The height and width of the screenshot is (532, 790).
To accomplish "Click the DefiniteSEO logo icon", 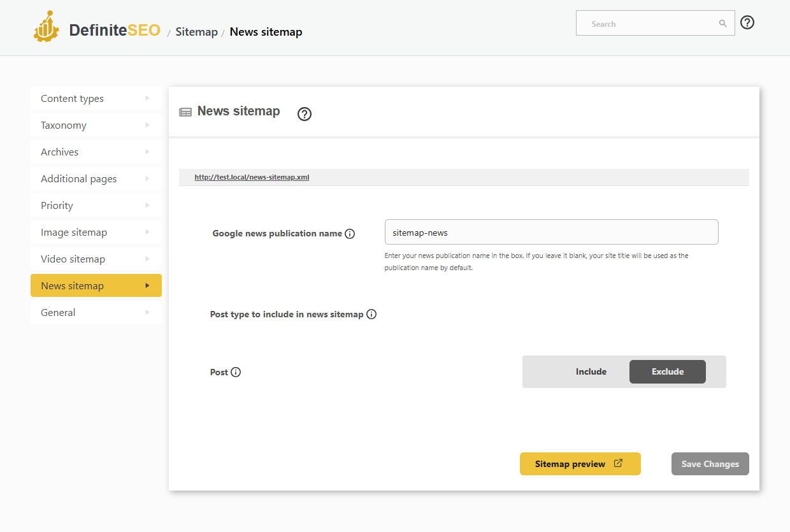I will click(x=47, y=27).
